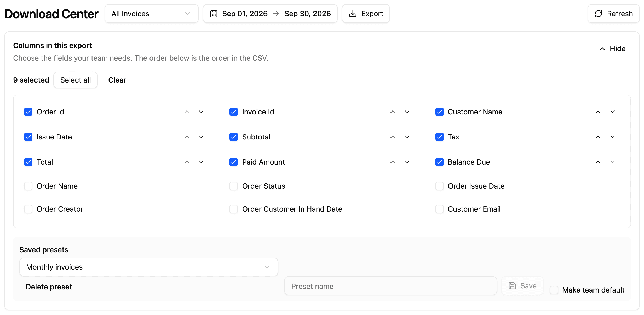Uncheck the Invoice Id checkbox
Viewport: 644px width, 315px height.
point(234,112)
